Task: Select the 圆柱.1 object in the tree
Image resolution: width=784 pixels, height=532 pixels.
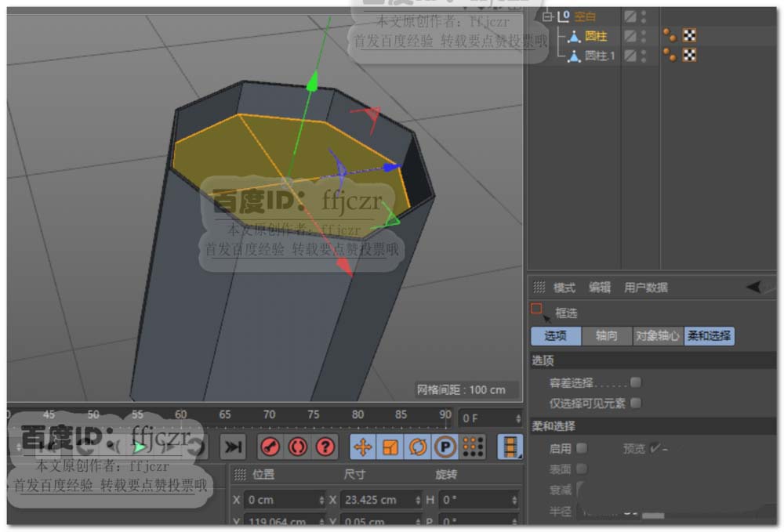Action: click(600, 56)
